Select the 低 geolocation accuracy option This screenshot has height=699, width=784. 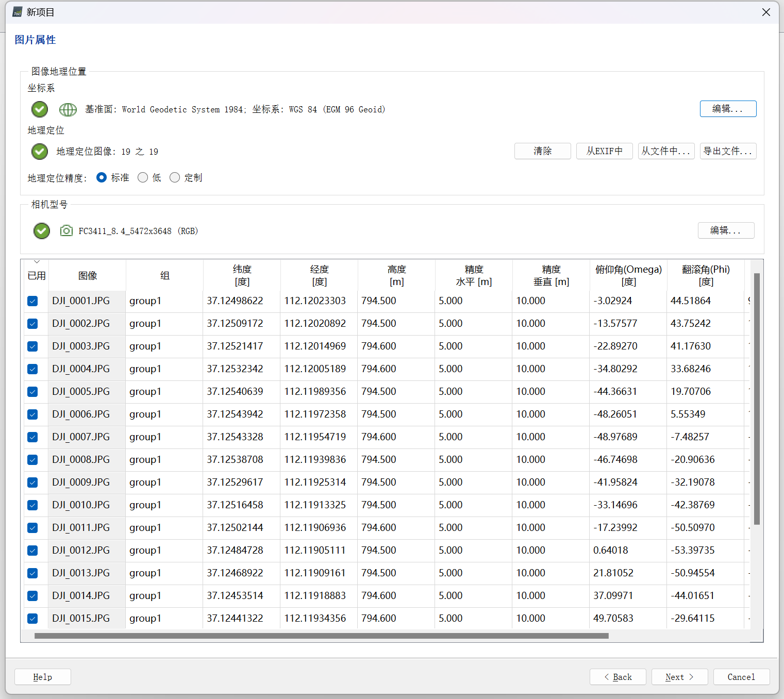143,177
